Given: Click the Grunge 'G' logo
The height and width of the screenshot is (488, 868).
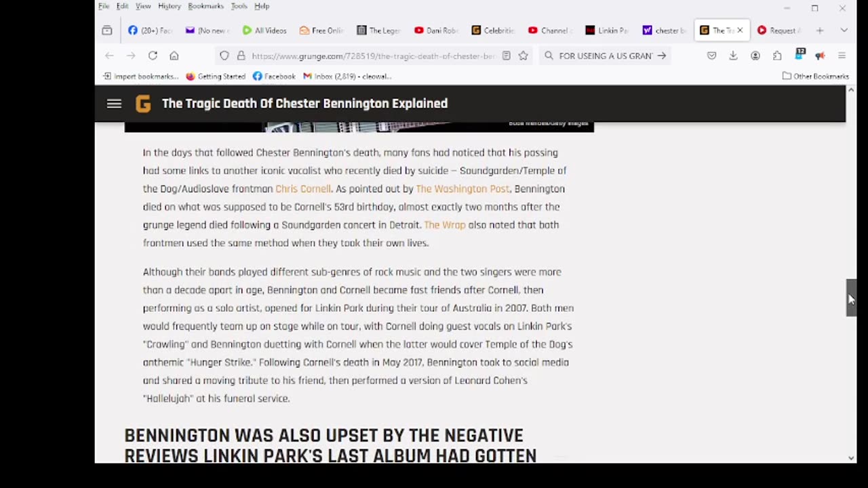Looking at the screenshot, I should pyautogui.click(x=142, y=104).
